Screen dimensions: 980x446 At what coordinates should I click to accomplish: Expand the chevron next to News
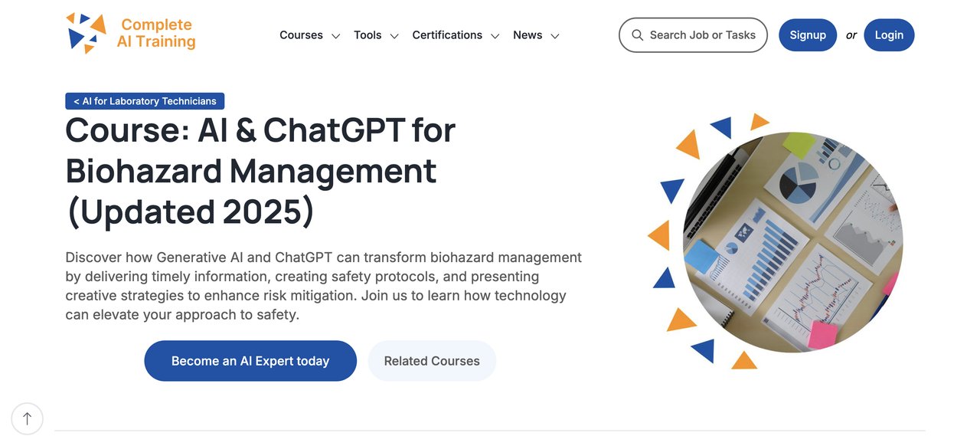point(555,36)
